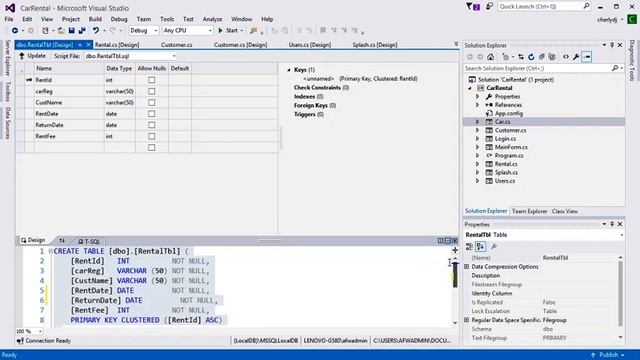The height and width of the screenshot is (360, 640).
Task: Click the 'CustName' column name cell
Action: 69,102
